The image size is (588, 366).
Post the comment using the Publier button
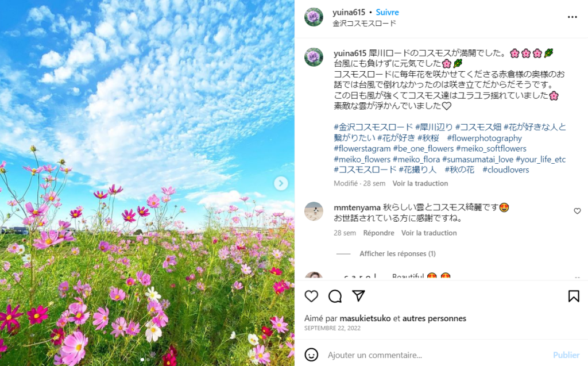566,355
